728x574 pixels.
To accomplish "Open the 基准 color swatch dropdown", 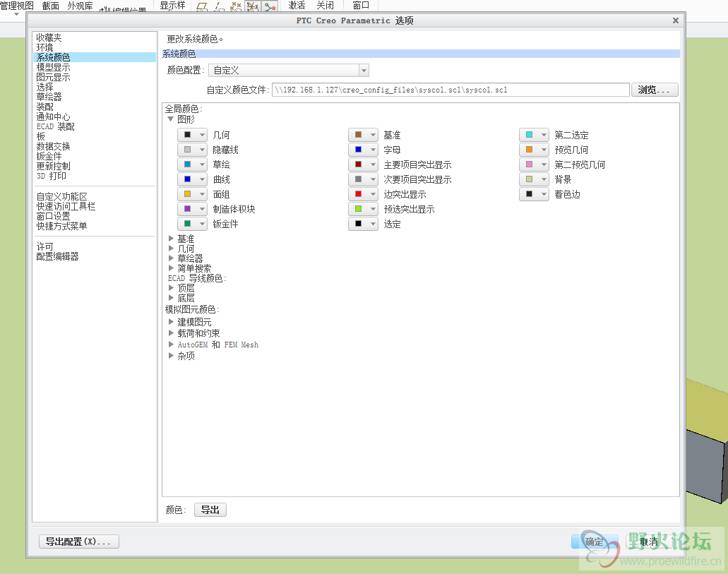I will click(x=363, y=135).
